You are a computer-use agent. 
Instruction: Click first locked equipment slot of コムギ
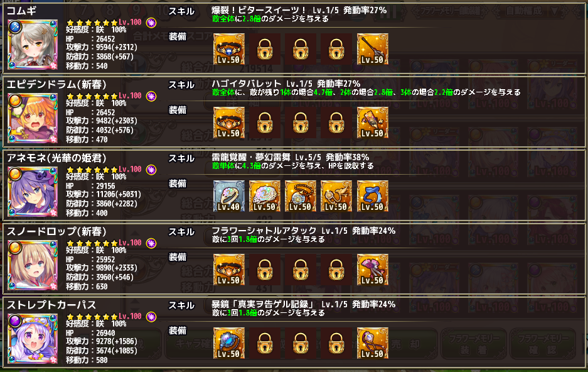265,49
